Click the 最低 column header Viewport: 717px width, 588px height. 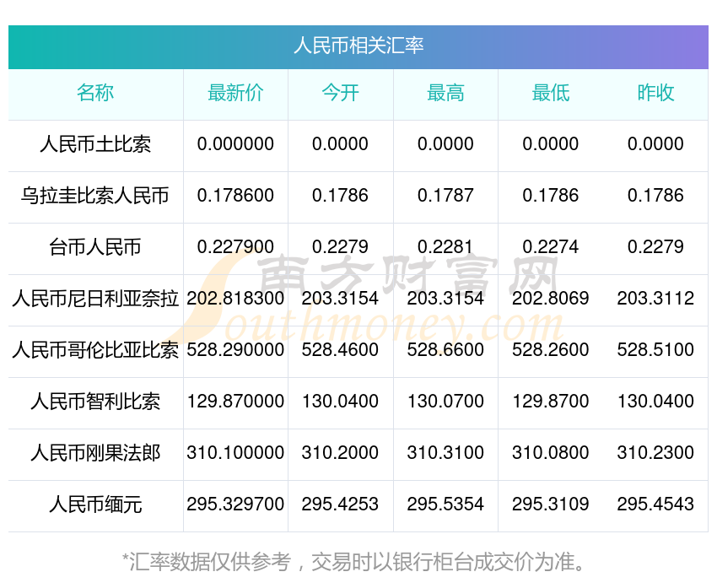pos(551,93)
